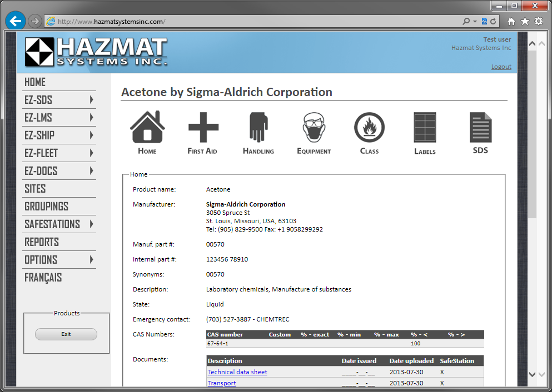This screenshot has width=552, height=392.
Task: Go to HOME in the sidebar menu
Action: pyautogui.click(x=35, y=82)
